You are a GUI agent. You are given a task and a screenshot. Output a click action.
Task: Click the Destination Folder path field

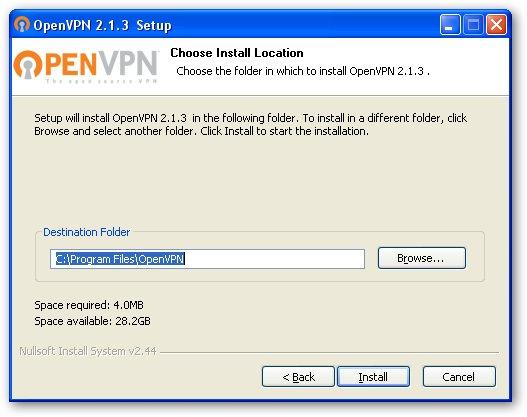(207, 259)
